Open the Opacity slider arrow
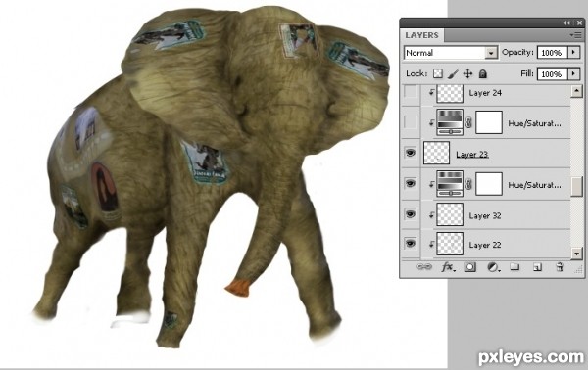 click(573, 53)
